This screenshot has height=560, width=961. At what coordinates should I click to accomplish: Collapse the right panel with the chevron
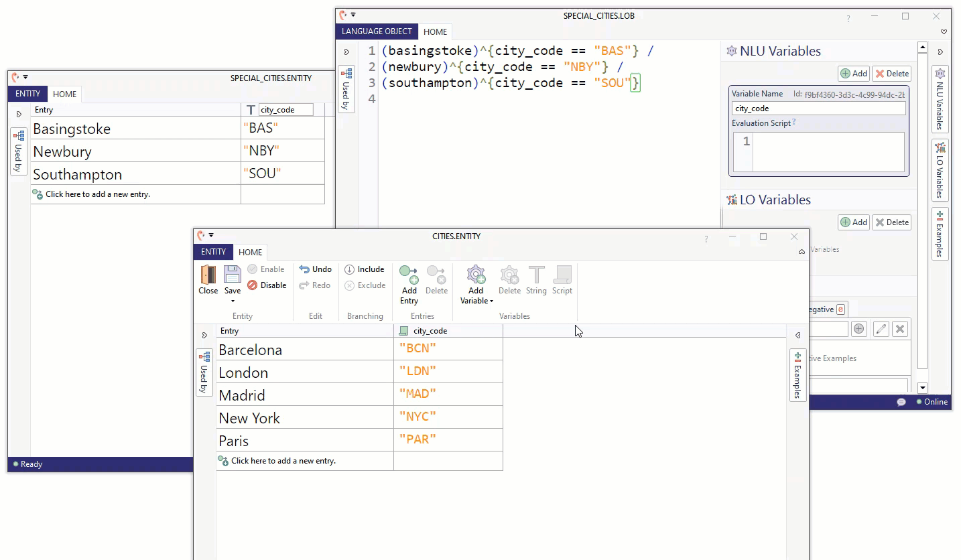point(797,336)
